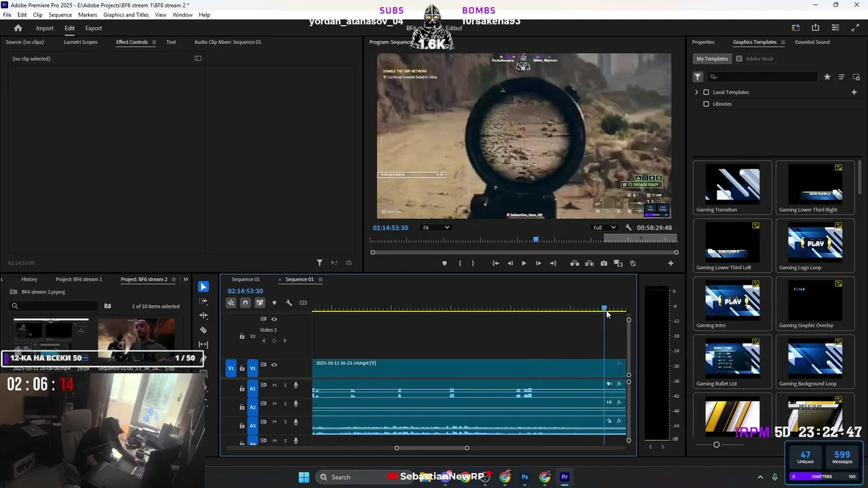
Task: Check the Local Templates checkbox
Action: [706, 92]
